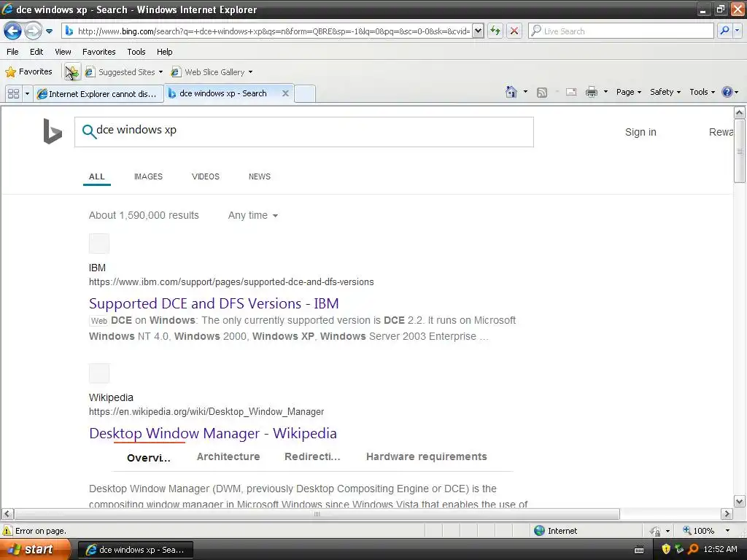The height and width of the screenshot is (560, 747).
Task: Open the Favorites star button
Action: pyautogui.click(x=28, y=72)
